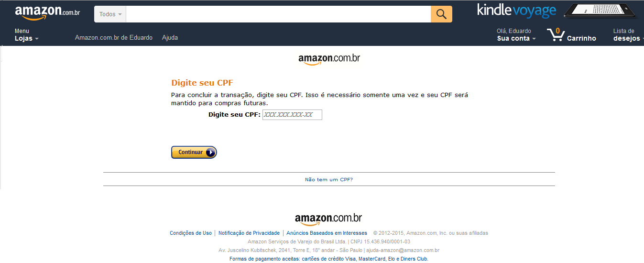
Task: Focus the CPF number input field
Action: tap(292, 115)
